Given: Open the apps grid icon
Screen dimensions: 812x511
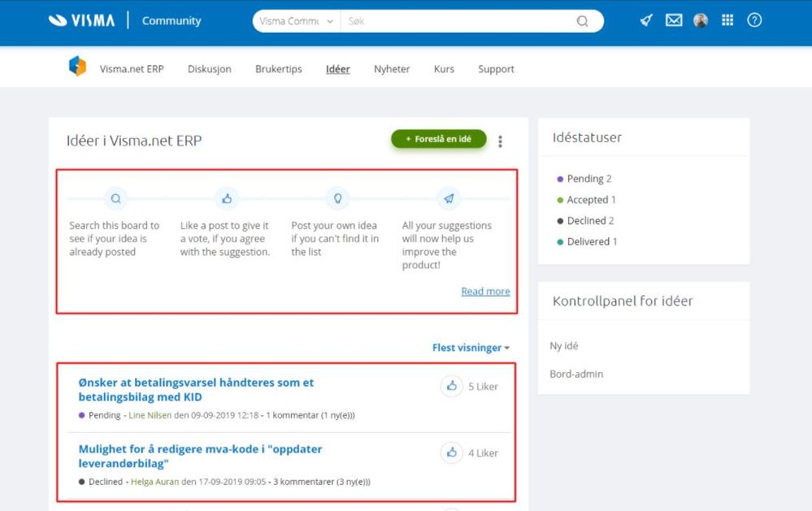Looking at the screenshot, I should pos(727,21).
